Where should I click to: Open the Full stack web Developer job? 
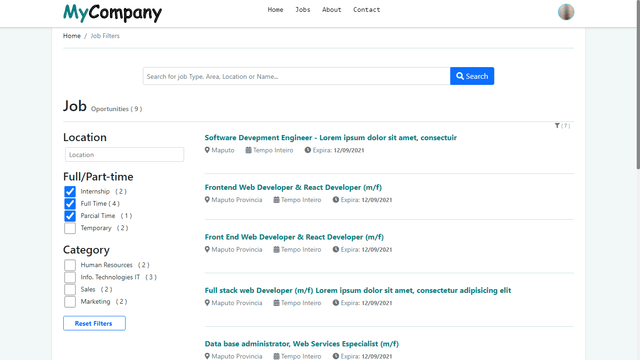pos(358,291)
